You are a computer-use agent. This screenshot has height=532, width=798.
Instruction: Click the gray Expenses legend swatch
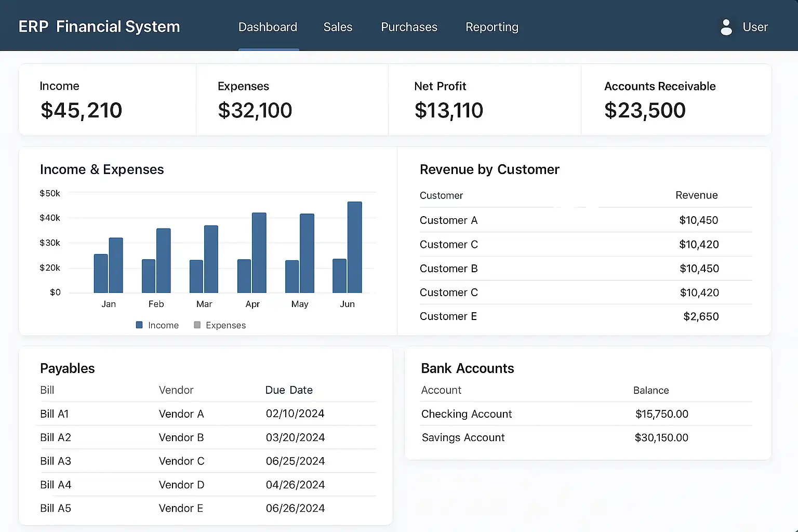tap(197, 325)
